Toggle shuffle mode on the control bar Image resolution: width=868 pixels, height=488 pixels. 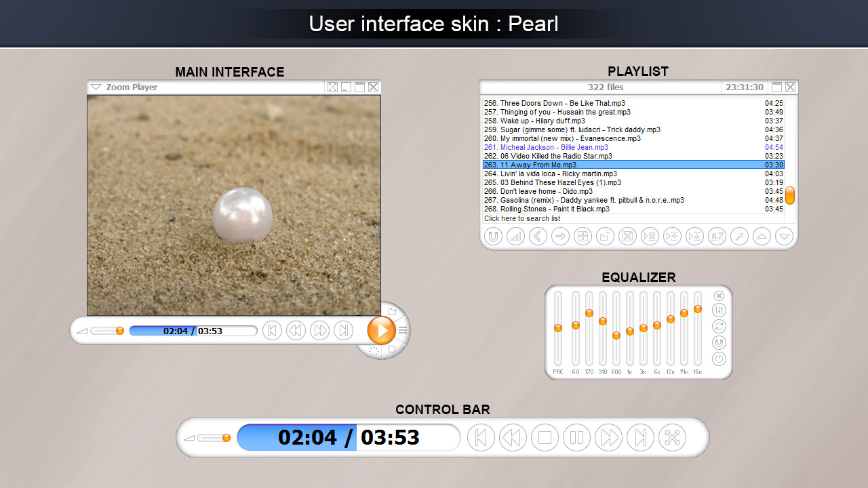[672, 437]
